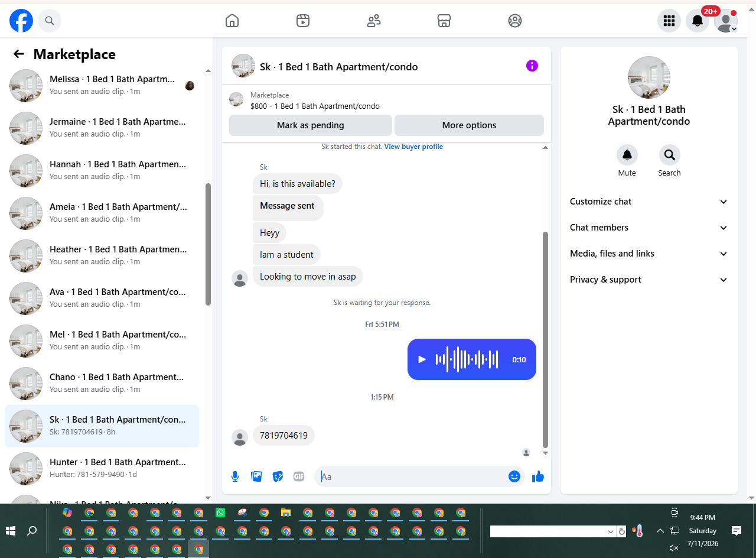
Task: Open View buyer profile link
Action: [x=413, y=147]
